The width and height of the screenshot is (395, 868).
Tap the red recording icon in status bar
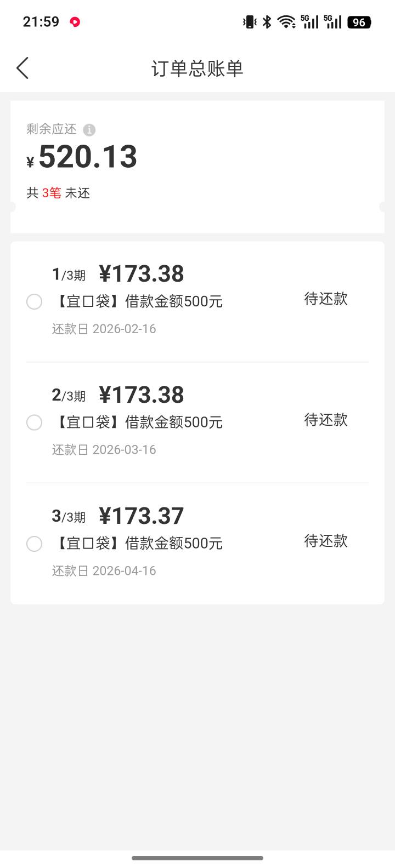click(75, 22)
